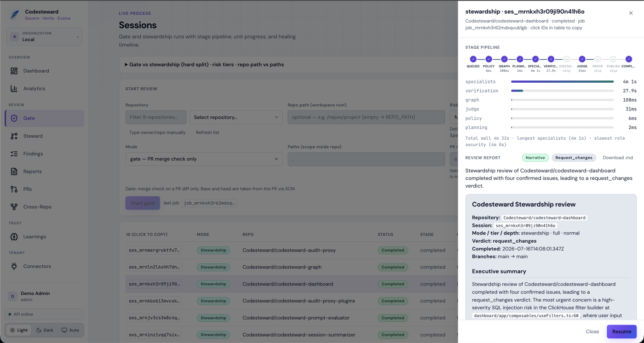Open Analytics bar chart icon
The image size is (644, 343).
[14, 88]
